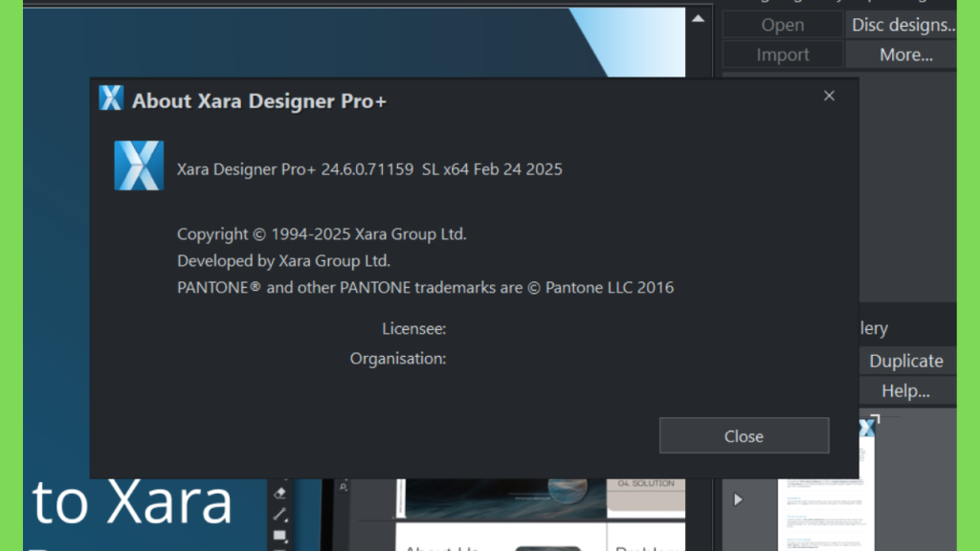This screenshot has height=551, width=980.
Task: Expand the gallery item using the triangle arrow
Action: coord(738,499)
